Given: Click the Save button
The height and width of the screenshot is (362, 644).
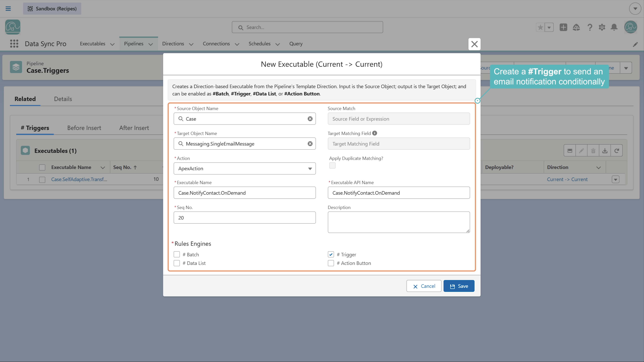Looking at the screenshot, I should pos(459,286).
